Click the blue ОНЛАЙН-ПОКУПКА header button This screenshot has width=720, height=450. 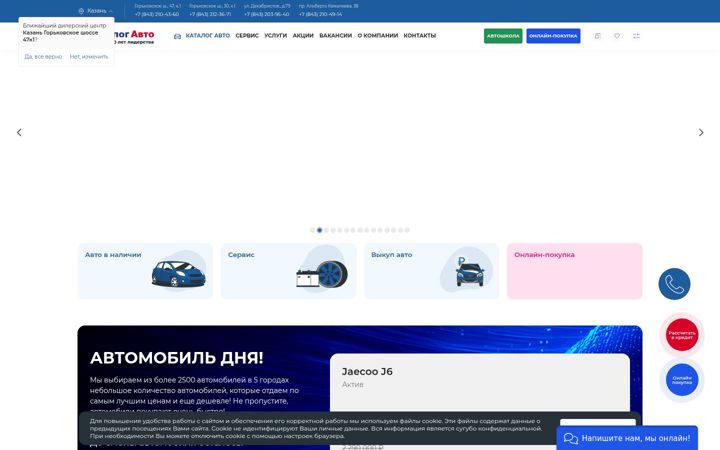(553, 36)
